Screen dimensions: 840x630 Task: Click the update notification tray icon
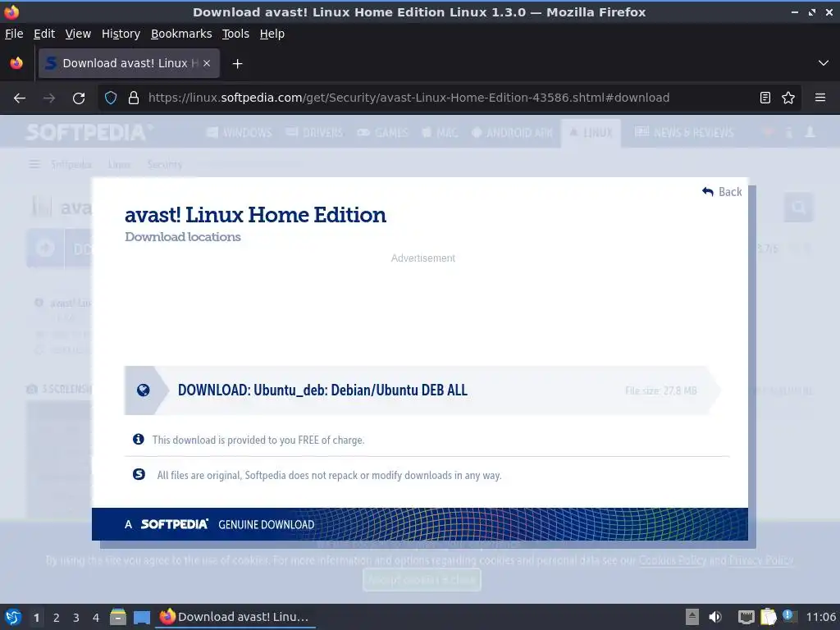tap(788, 616)
